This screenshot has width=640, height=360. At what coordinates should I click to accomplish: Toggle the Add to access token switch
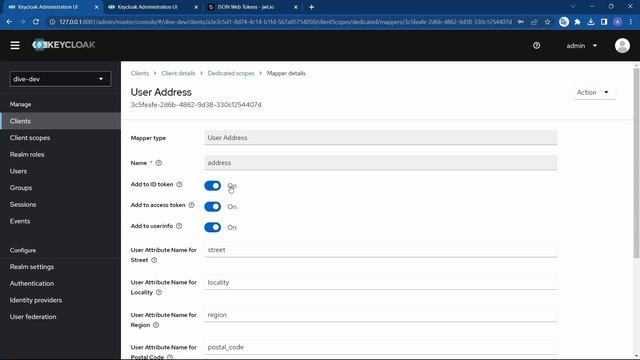(213, 207)
